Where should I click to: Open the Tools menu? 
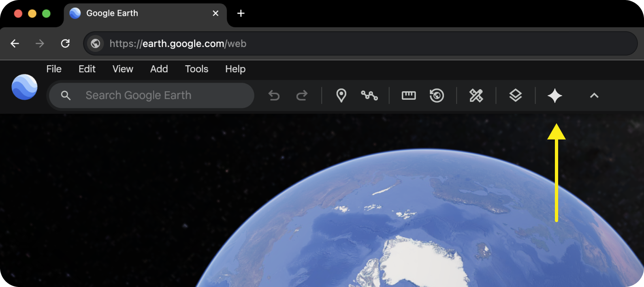tap(196, 69)
